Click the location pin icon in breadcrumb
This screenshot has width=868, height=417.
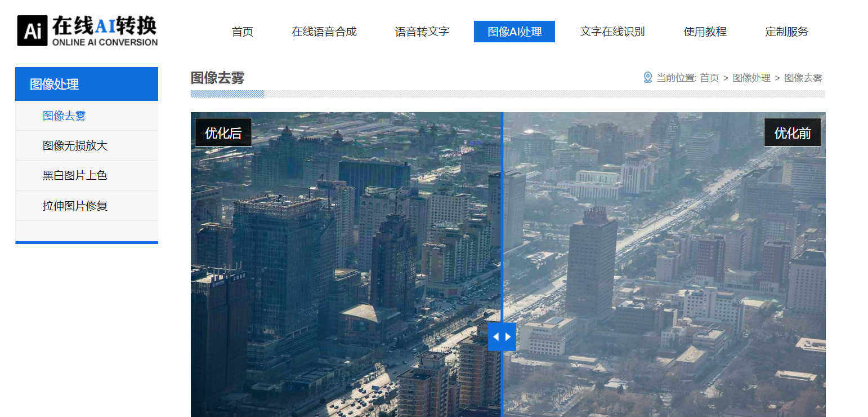tap(647, 77)
